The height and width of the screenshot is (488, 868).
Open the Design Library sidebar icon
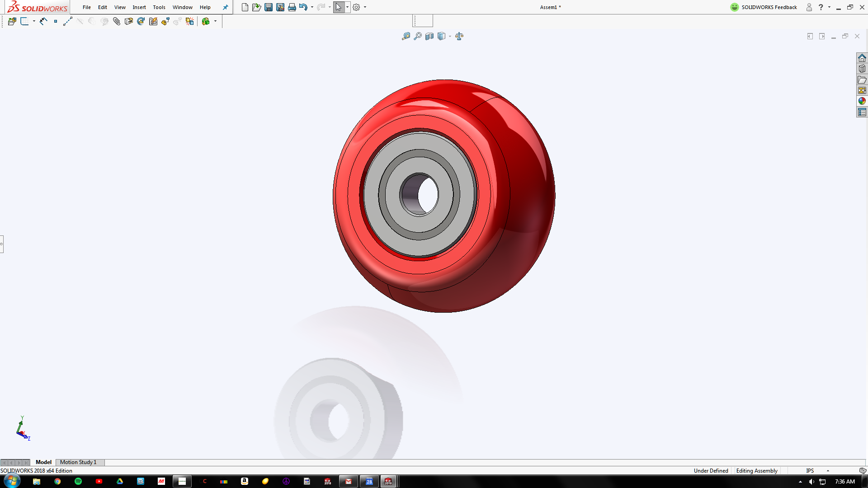862,69
